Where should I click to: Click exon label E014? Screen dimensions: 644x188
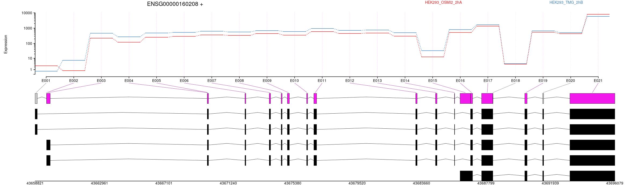[x=405, y=81]
